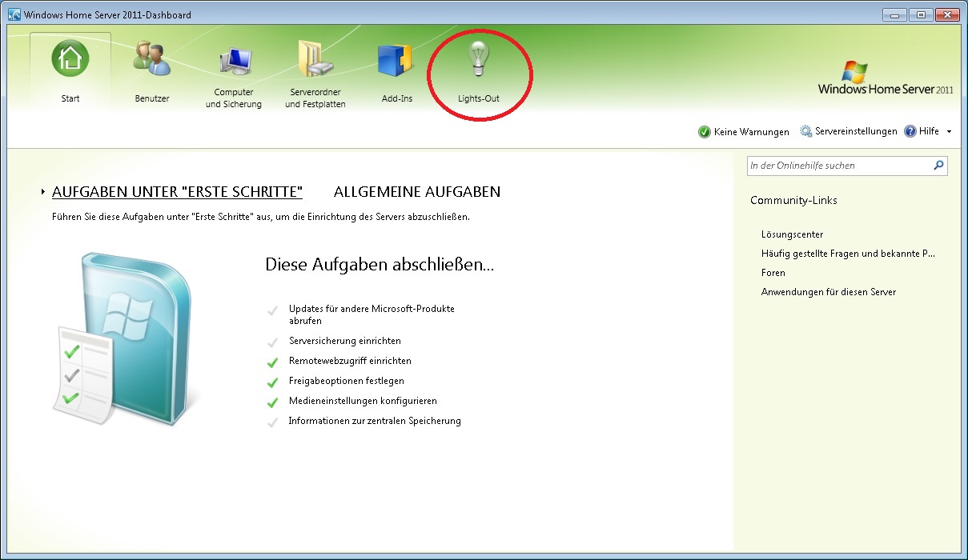Switch to Allgemeine Aufgaben tab
This screenshot has width=968, height=560.
point(417,192)
